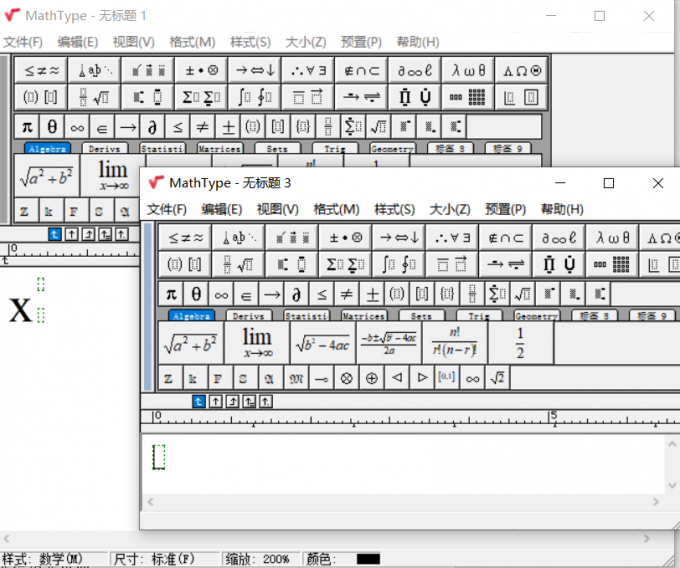This screenshot has height=568, width=680.
Task: Insert circled times symbol in front window
Action: [x=346, y=379]
